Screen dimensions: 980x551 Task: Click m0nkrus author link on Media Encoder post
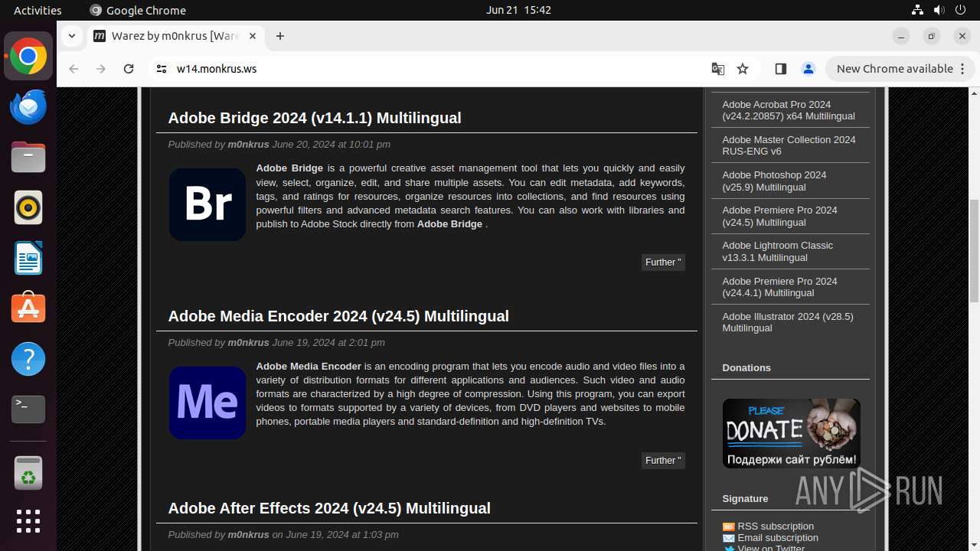click(248, 343)
